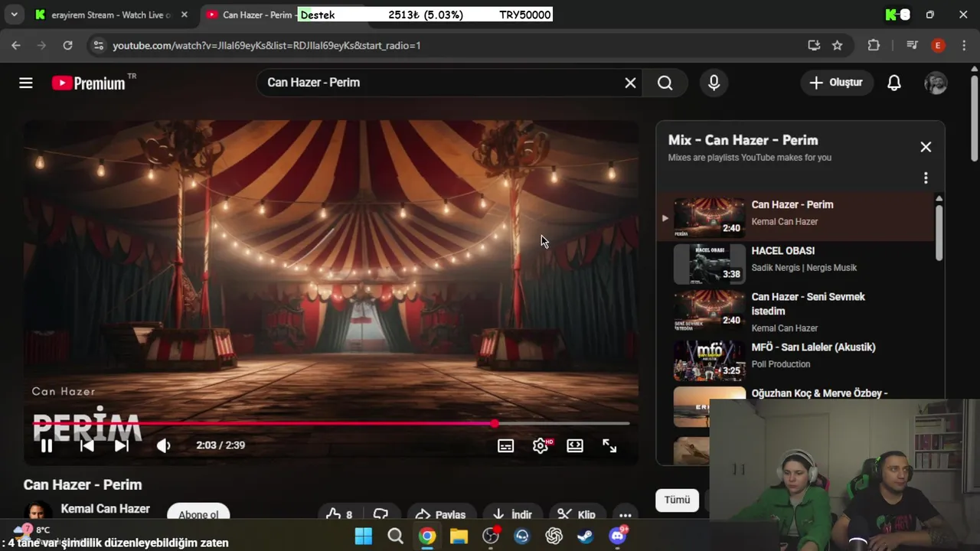The image size is (980, 551).
Task: Clear the search box text
Action: coord(630,83)
